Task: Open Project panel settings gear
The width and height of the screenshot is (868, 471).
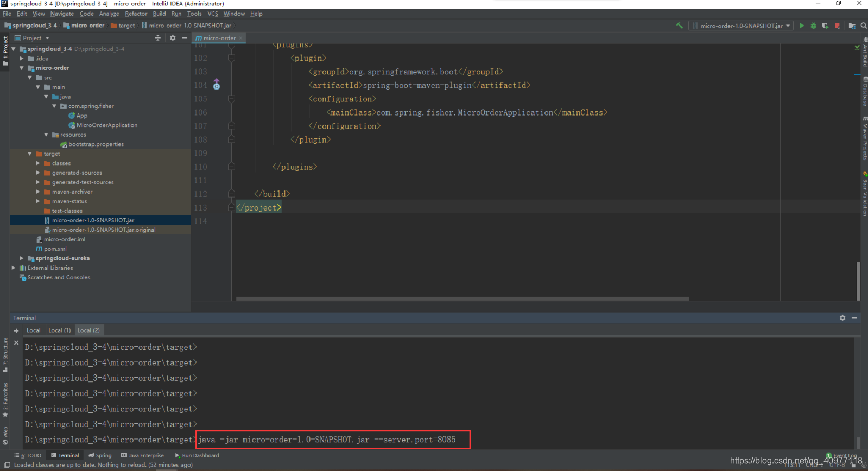Action: tap(173, 38)
